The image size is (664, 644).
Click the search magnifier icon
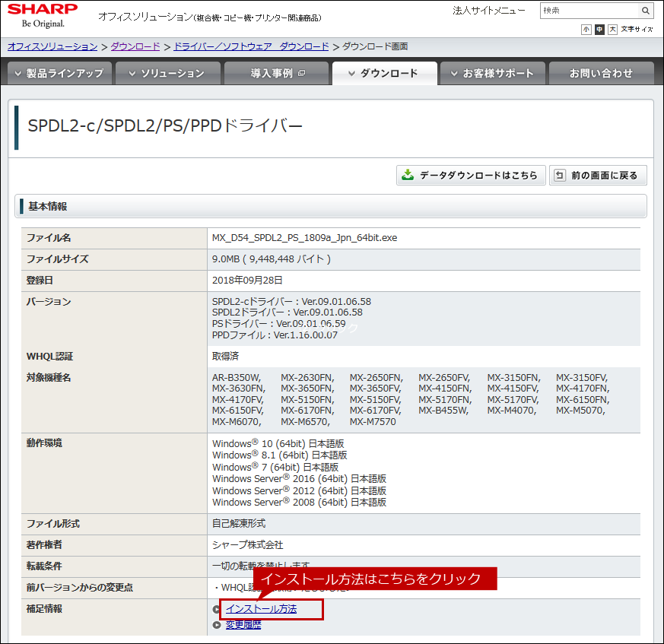(x=645, y=11)
